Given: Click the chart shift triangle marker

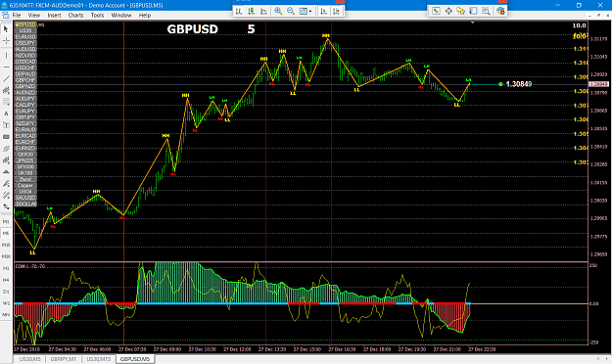Looking at the screenshot, I should 472,23.
